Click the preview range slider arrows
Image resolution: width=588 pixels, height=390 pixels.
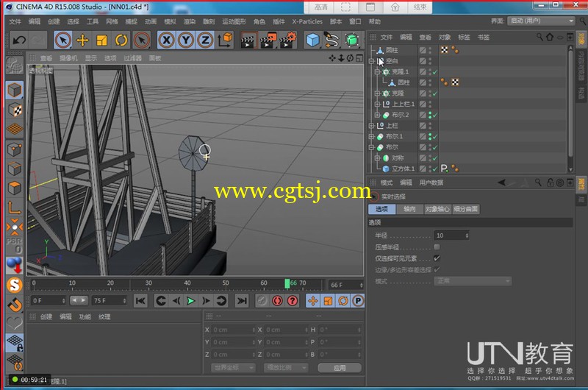pyautogui.click(x=79, y=300)
